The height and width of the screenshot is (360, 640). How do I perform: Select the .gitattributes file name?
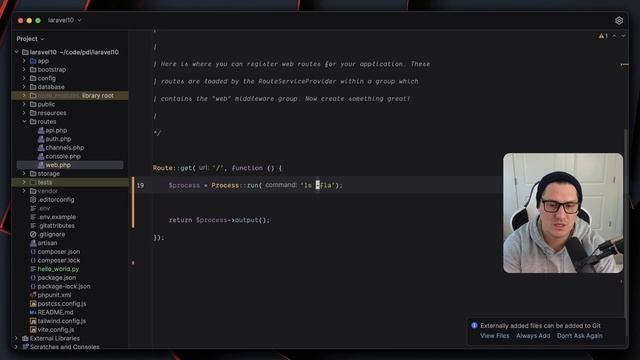[x=56, y=226]
